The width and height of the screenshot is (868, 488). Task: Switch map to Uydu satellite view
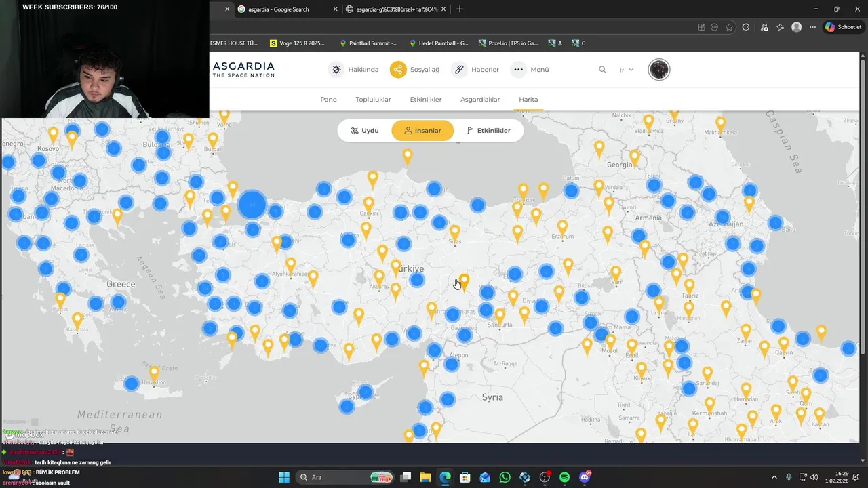(x=365, y=130)
